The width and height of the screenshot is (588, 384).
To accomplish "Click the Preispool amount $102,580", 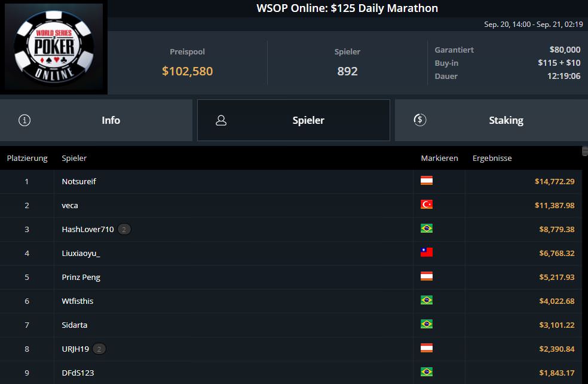I will pyautogui.click(x=187, y=71).
